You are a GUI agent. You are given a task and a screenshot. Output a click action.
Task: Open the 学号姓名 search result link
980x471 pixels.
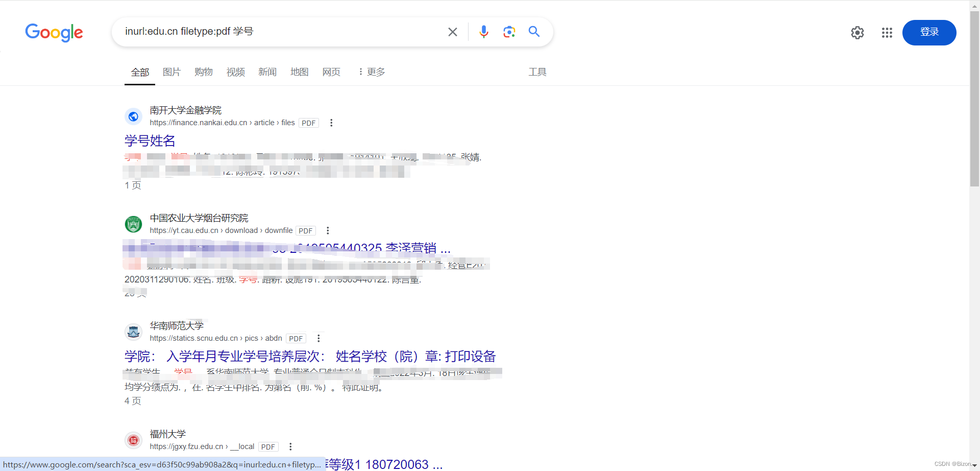pyautogui.click(x=150, y=140)
